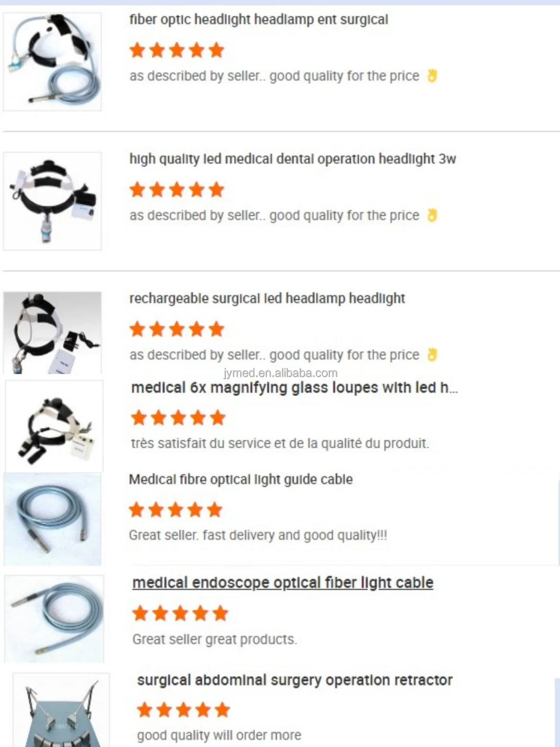Click 'fiber optic headlight headlamp ent surgical' title
This screenshot has height=747, width=560.
click(259, 20)
